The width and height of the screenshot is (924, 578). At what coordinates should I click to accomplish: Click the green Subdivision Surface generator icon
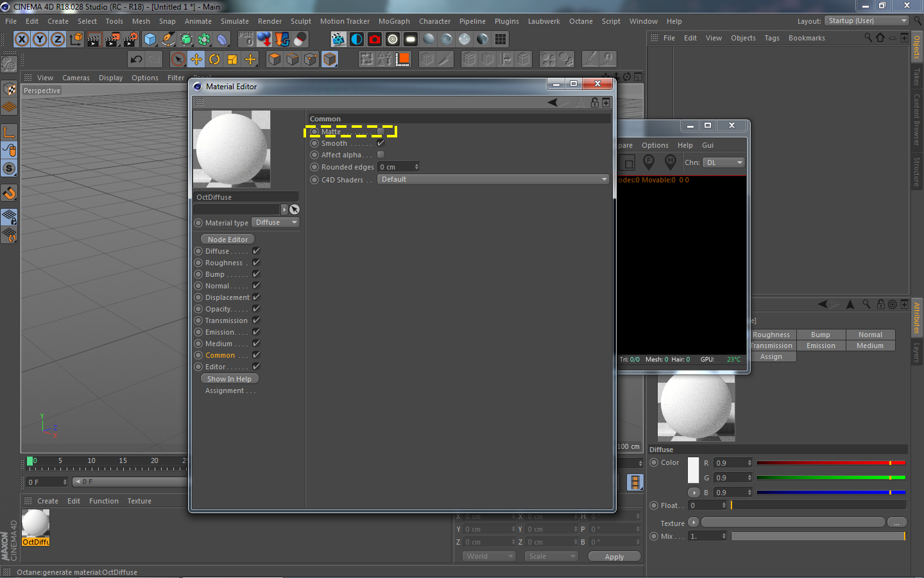186,39
